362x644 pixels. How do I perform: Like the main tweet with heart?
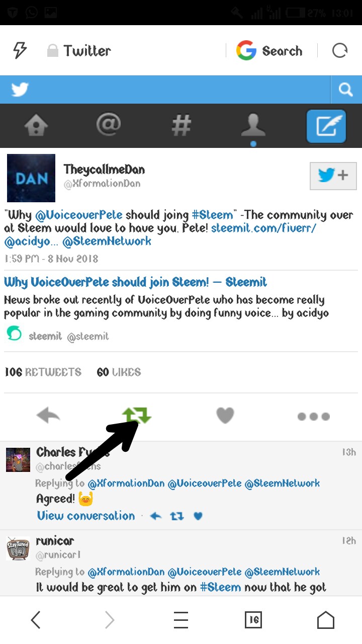click(x=225, y=416)
